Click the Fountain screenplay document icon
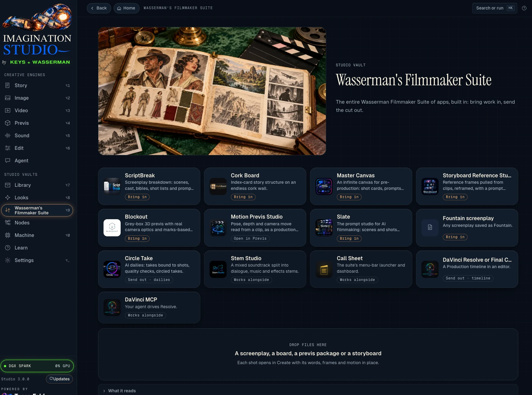 [x=430, y=227]
